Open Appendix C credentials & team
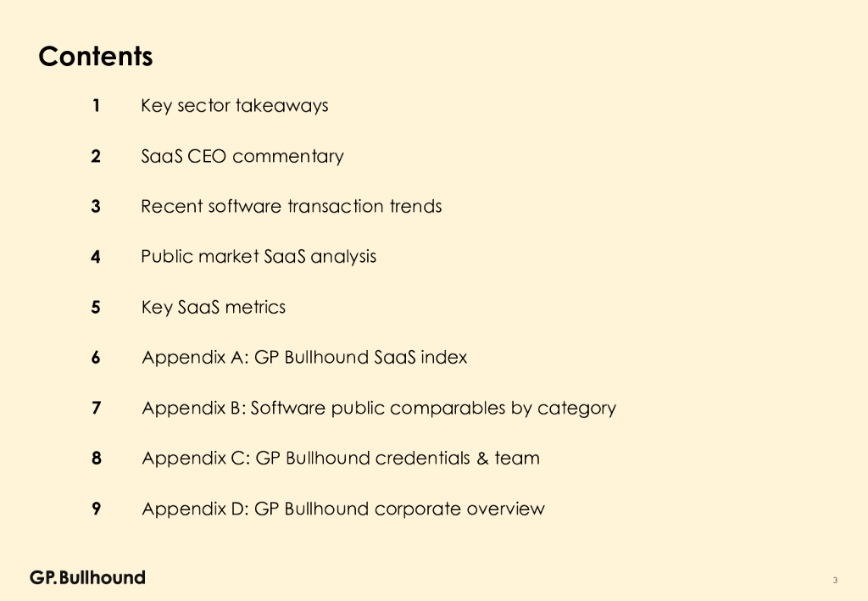Screen dimensions: 868x601 tap(340, 458)
